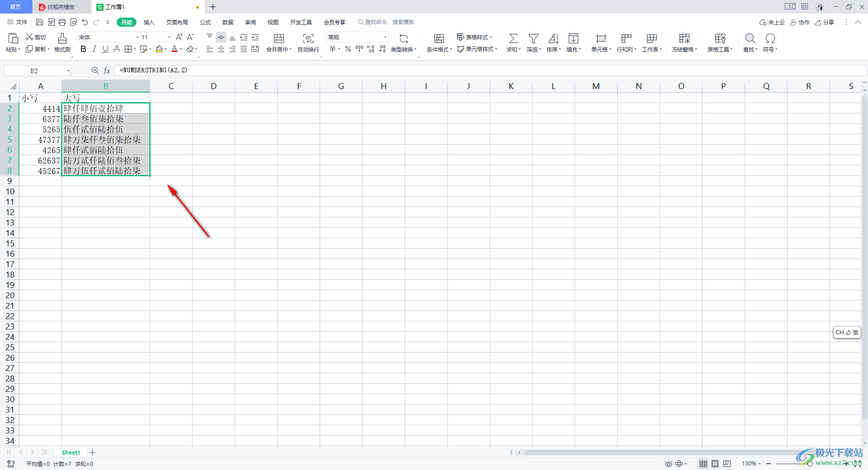Click the Increase Decimal icon
This screenshot has width=868, height=470.
point(371,49)
